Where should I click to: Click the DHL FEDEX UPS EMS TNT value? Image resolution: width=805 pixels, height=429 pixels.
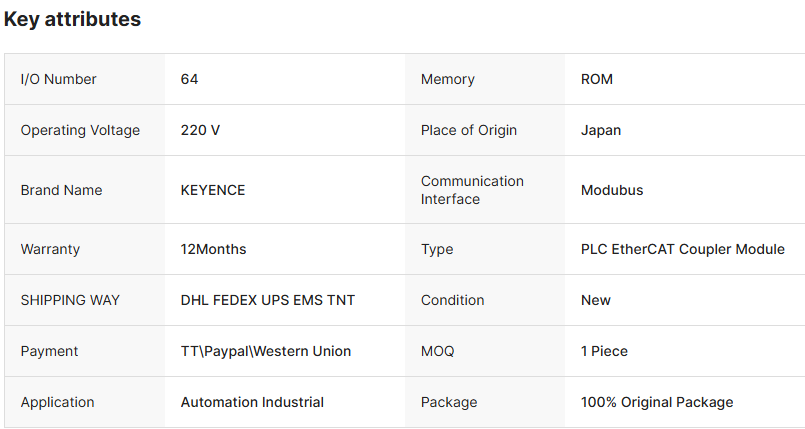[x=267, y=300]
